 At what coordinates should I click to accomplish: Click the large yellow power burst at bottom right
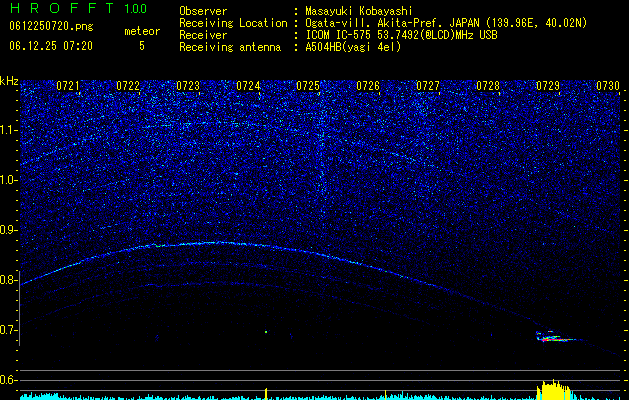554,389
